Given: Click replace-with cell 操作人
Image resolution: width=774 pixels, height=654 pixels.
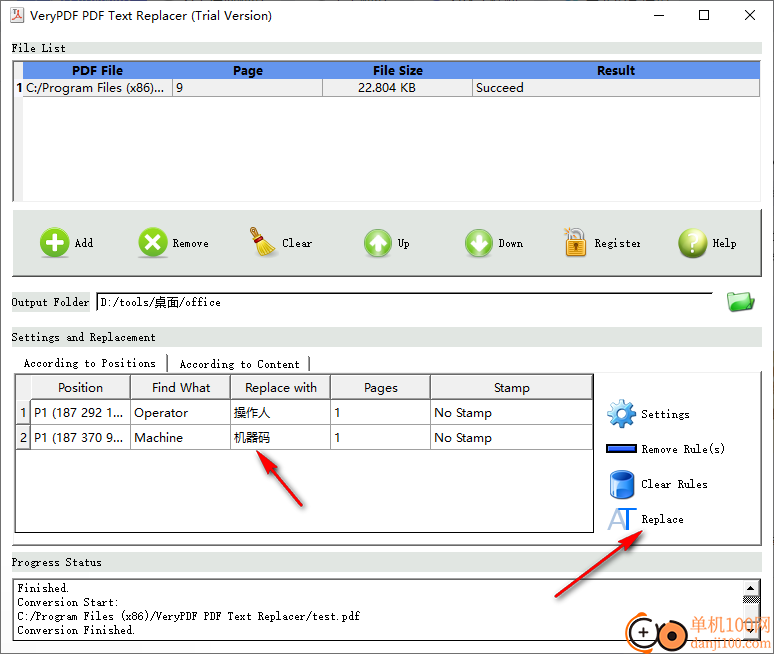Looking at the screenshot, I should click(x=281, y=412).
